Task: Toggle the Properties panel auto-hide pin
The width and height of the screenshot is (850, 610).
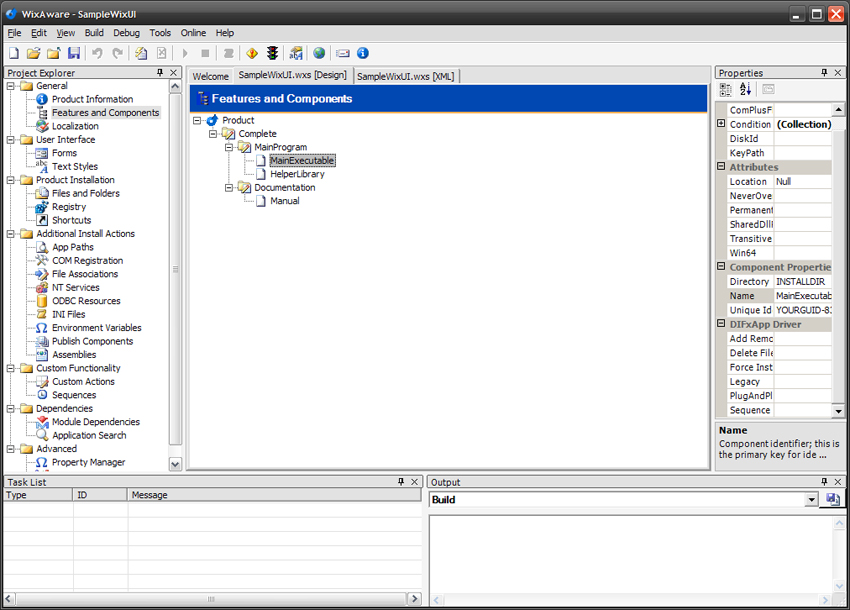Action: point(825,73)
